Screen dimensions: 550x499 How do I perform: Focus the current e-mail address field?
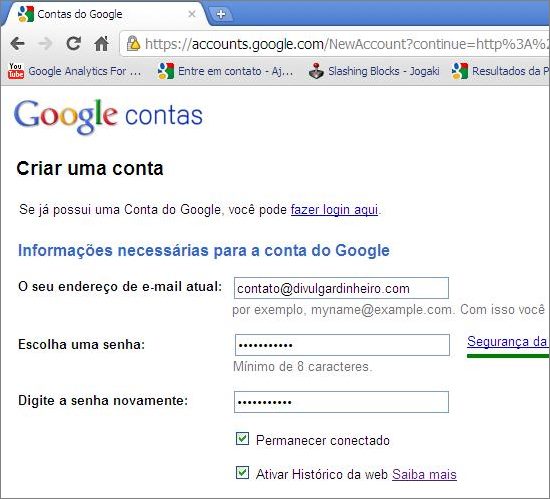pos(341,288)
